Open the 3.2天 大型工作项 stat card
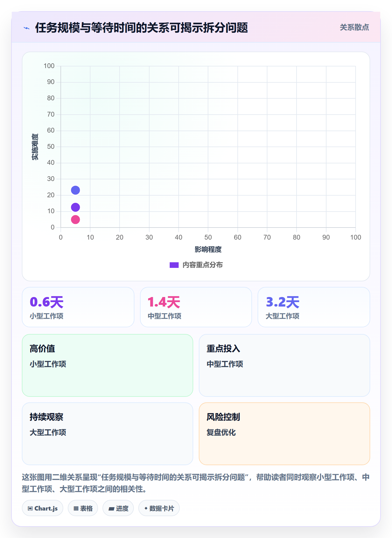This screenshot has width=392, height=538. (314, 307)
